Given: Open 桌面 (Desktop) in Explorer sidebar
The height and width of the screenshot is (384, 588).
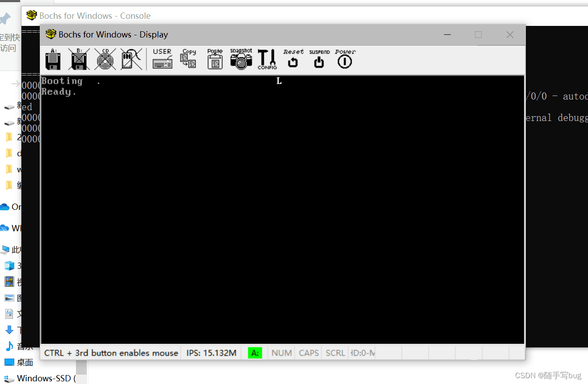Looking at the screenshot, I should point(19,362).
